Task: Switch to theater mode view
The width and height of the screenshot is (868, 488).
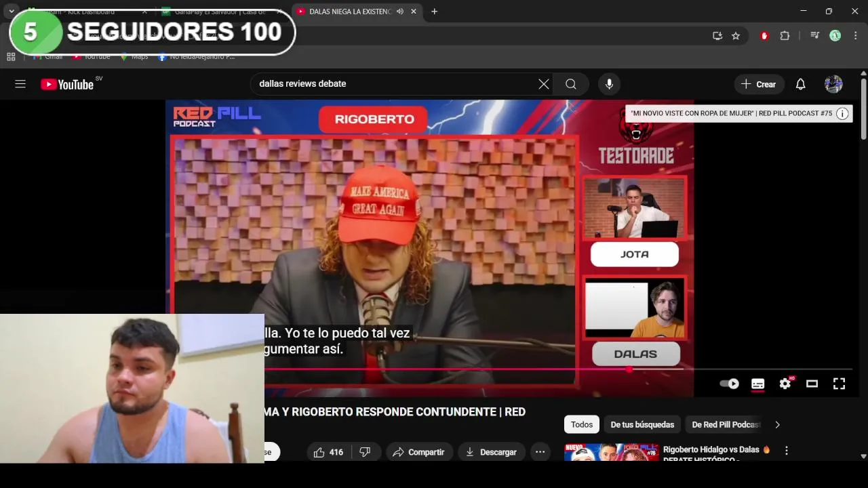Action: [x=812, y=384]
